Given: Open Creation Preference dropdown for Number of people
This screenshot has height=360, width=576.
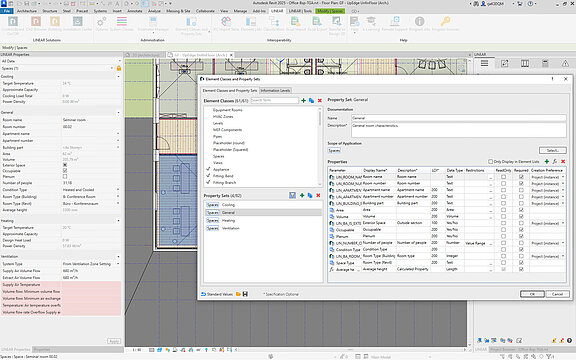Looking at the screenshot, I should [563, 243].
